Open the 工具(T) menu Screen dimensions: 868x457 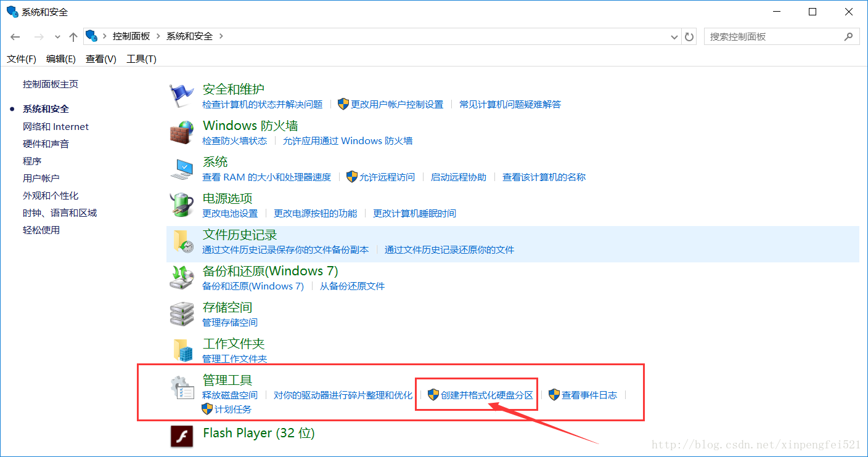coord(141,59)
